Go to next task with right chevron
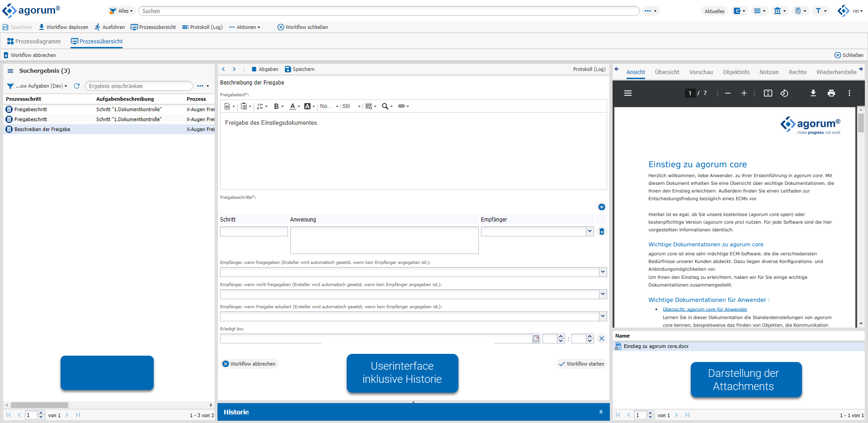This screenshot has height=423, width=868. click(234, 69)
